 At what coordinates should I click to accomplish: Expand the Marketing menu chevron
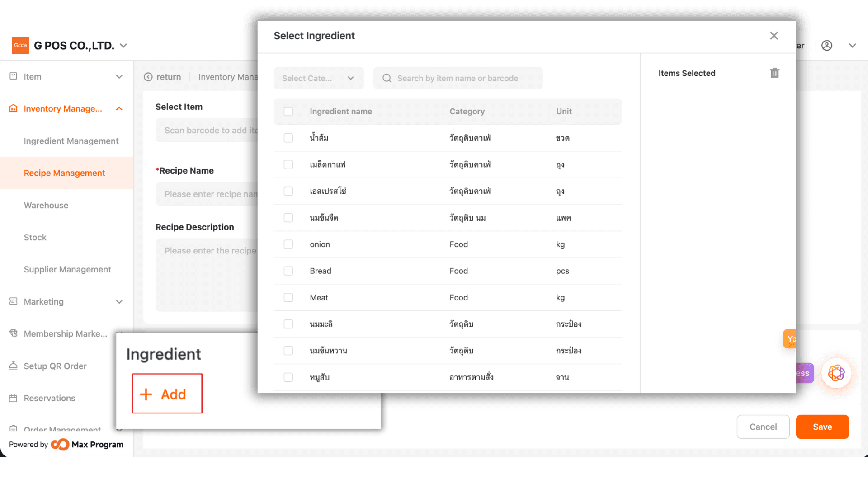coord(119,302)
